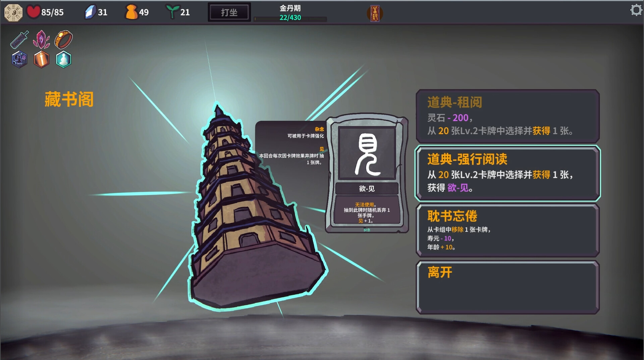Click the 金丹期 cultivation progress bar

(290, 19)
